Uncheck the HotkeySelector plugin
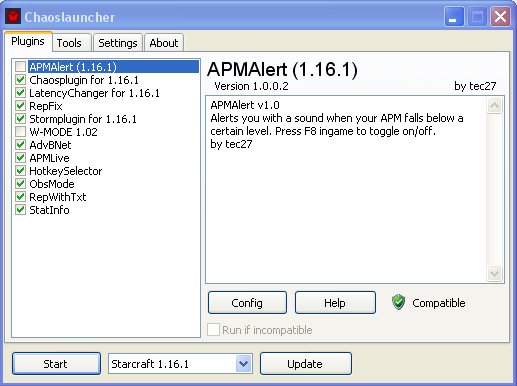This screenshot has width=517, height=386. tap(20, 171)
